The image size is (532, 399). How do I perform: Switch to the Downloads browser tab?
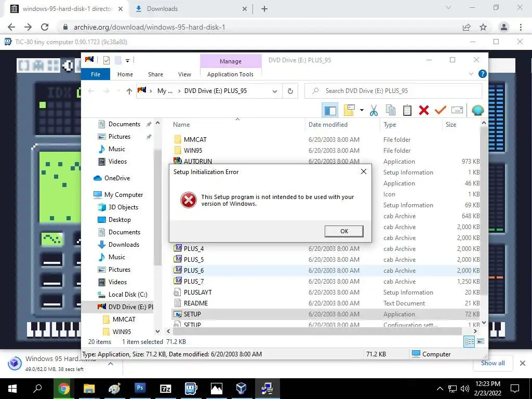[x=162, y=9]
